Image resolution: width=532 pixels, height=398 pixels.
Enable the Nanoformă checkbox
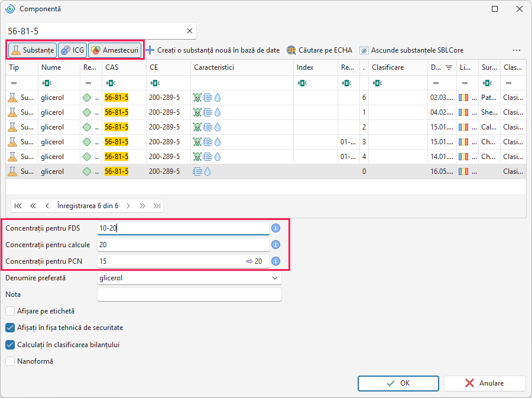pos(10,361)
